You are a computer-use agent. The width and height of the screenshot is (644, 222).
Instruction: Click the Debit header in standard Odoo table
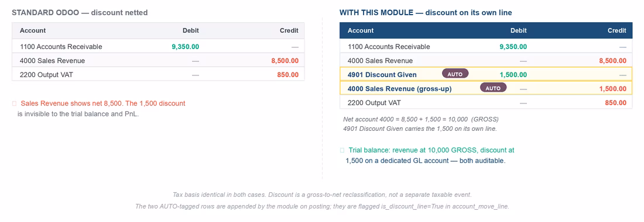point(191,30)
